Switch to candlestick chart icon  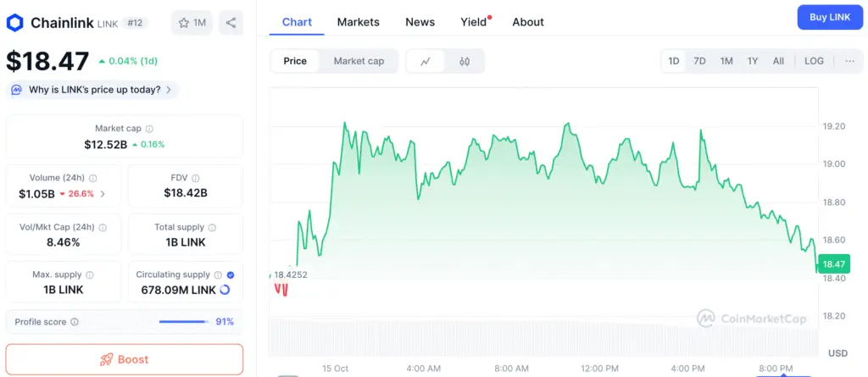(x=465, y=61)
